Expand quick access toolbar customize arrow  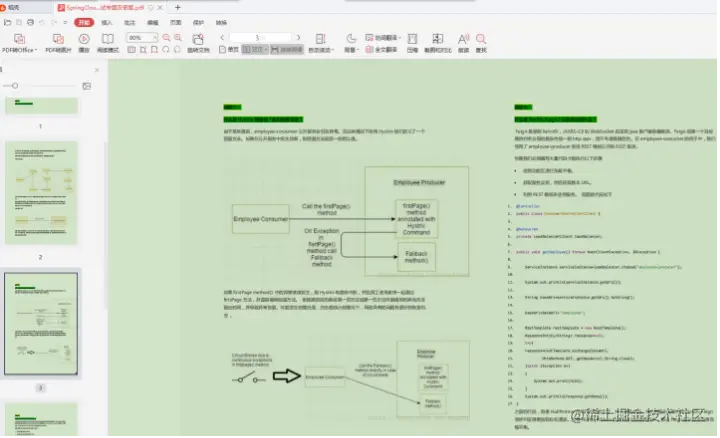coord(65,22)
